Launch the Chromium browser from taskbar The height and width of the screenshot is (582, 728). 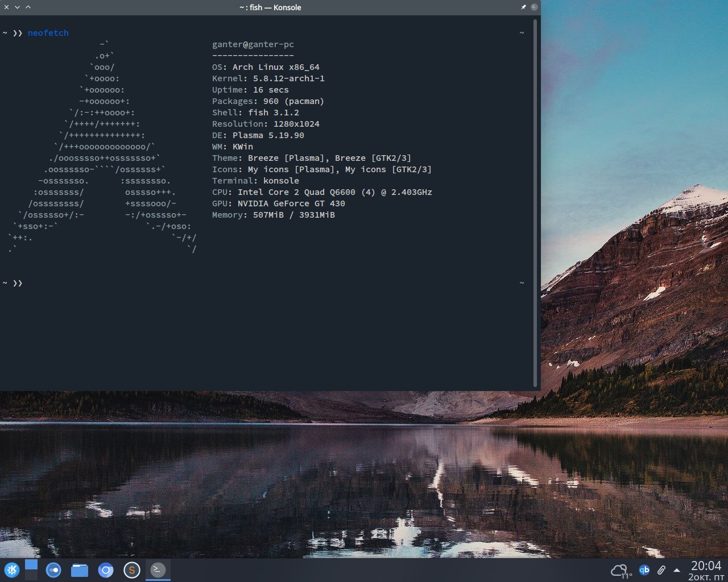click(106, 569)
